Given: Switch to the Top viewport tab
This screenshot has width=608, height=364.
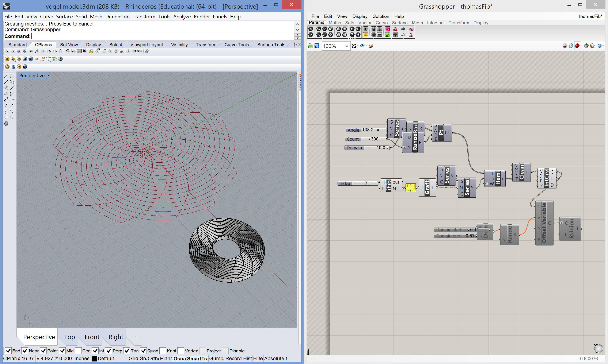Looking at the screenshot, I should [x=69, y=337].
